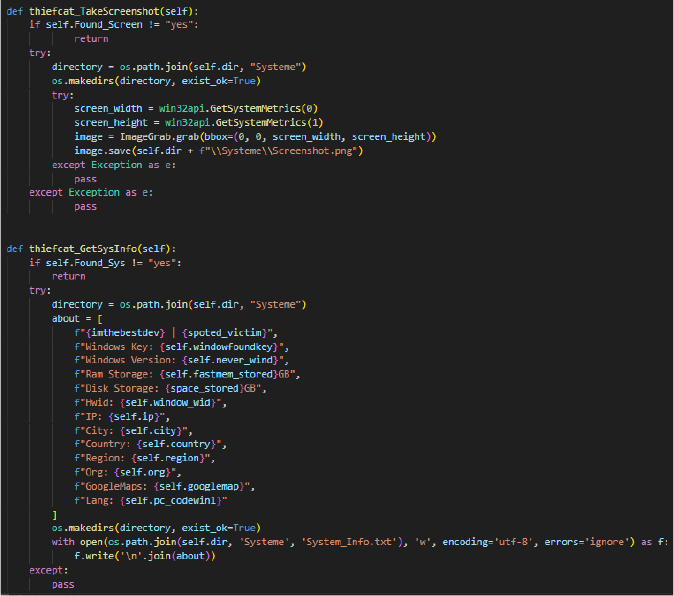Click the 'Org: {self.org}' line

click(x=128, y=472)
